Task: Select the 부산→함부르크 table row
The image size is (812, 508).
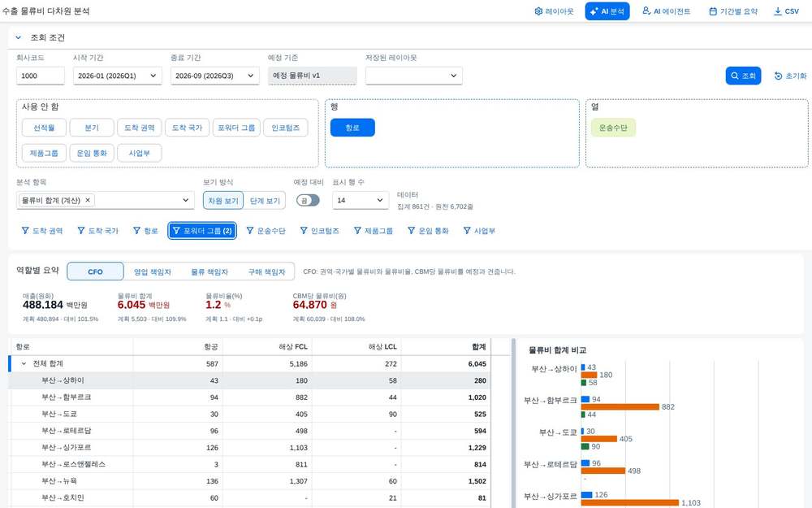Action: coord(249,397)
